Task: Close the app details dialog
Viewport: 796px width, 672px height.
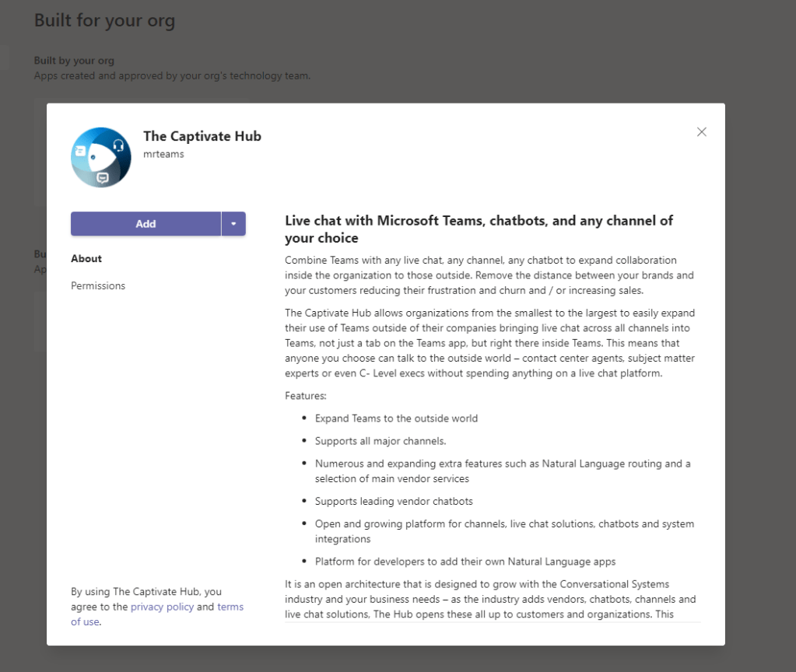Action: [x=701, y=132]
